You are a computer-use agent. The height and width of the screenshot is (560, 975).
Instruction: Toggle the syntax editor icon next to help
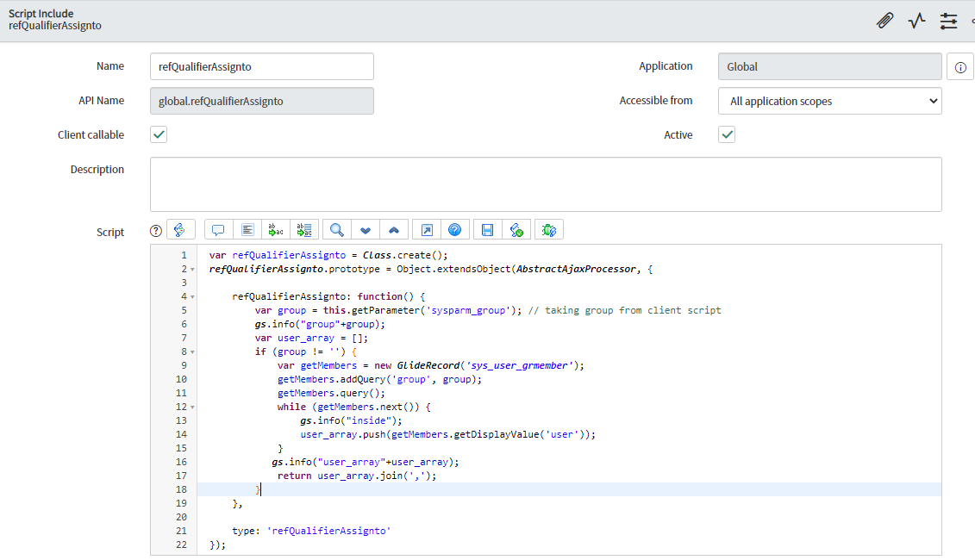(180, 229)
